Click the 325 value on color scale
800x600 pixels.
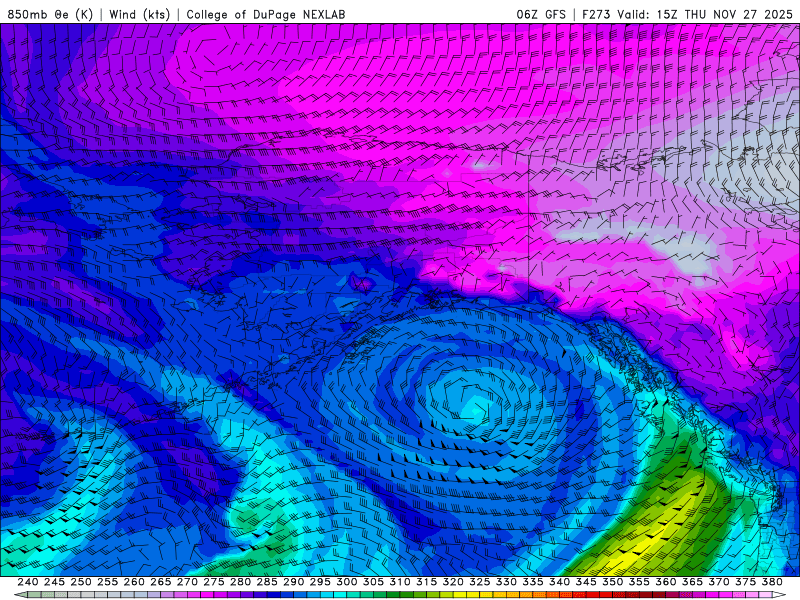point(479,582)
